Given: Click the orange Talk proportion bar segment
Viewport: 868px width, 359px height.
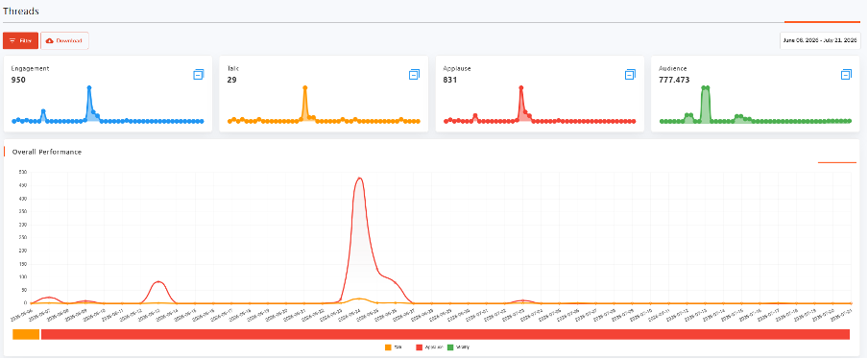Looking at the screenshot, I should [x=26, y=334].
